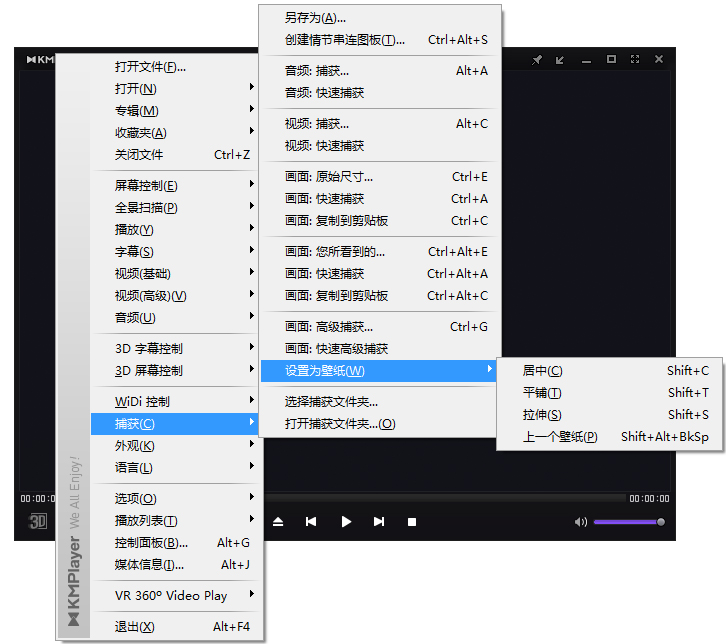Click the 00:00:00 total time display
The image size is (726, 644).
click(x=649, y=499)
